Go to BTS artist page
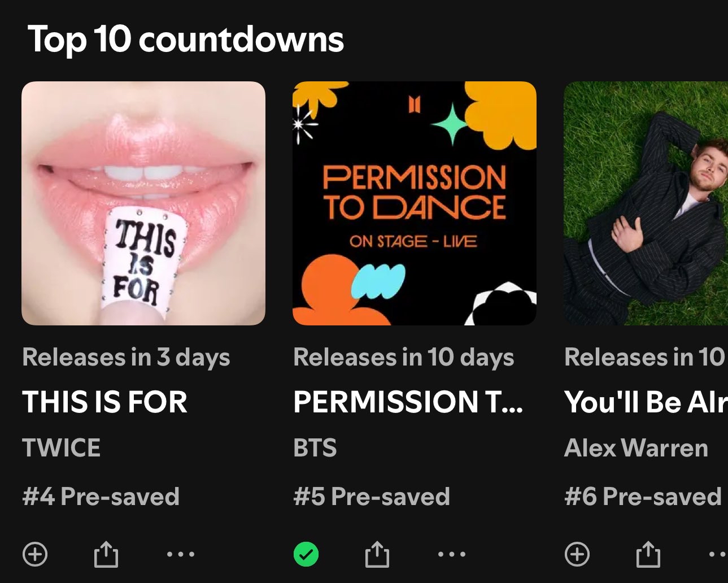This screenshot has width=728, height=583. coord(315,448)
